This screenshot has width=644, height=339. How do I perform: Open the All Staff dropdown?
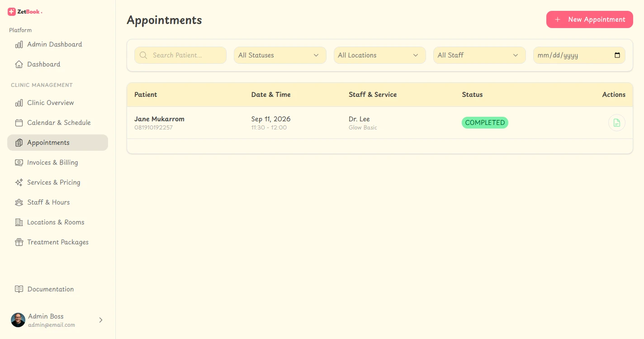click(x=479, y=55)
